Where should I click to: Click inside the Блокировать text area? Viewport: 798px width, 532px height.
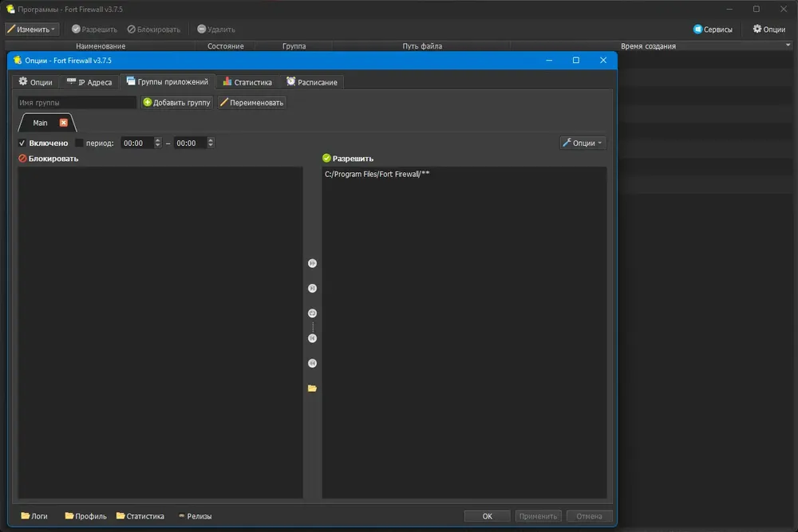160,333
